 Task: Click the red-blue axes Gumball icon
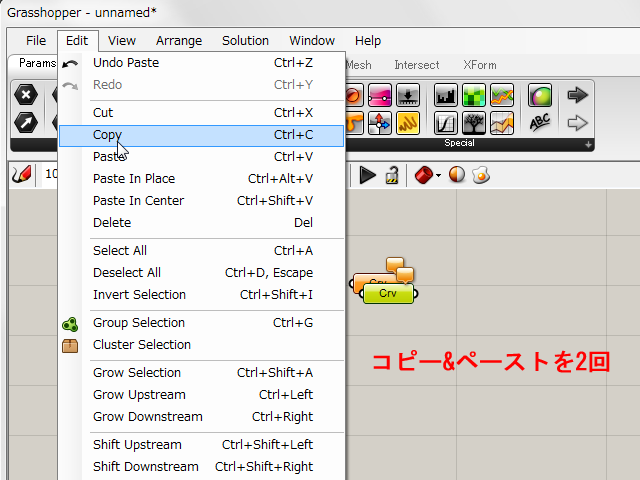380,123
